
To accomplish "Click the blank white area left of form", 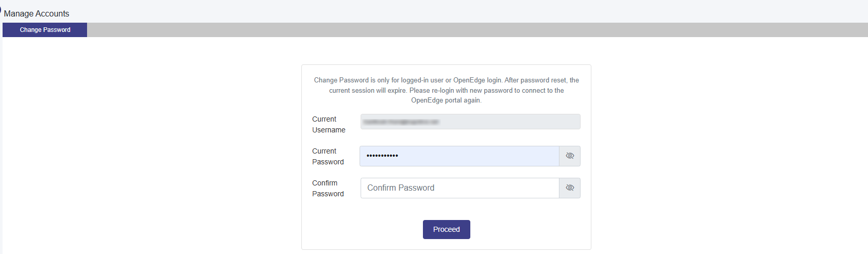I will 155,155.
